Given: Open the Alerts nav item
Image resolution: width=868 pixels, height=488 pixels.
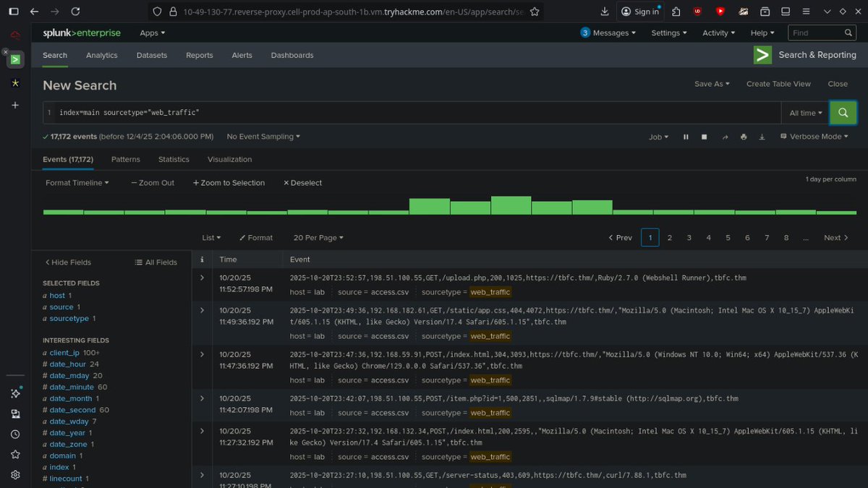Looking at the screenshot, I should coord(242,55).
